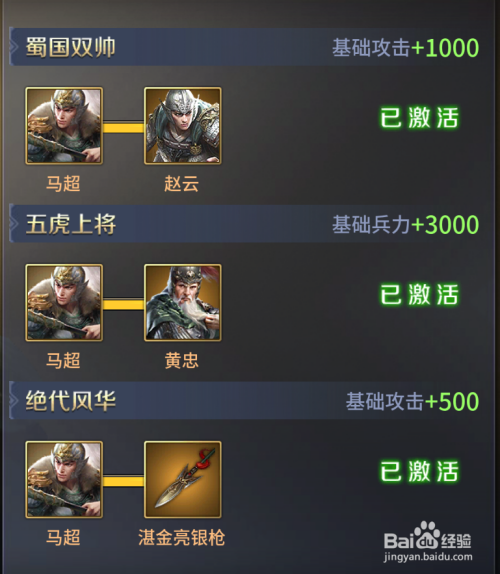Select the 基础攻击+500 bonus text
Image resolution: width=500 pixels, height=574 pixels.
point(413,401)
